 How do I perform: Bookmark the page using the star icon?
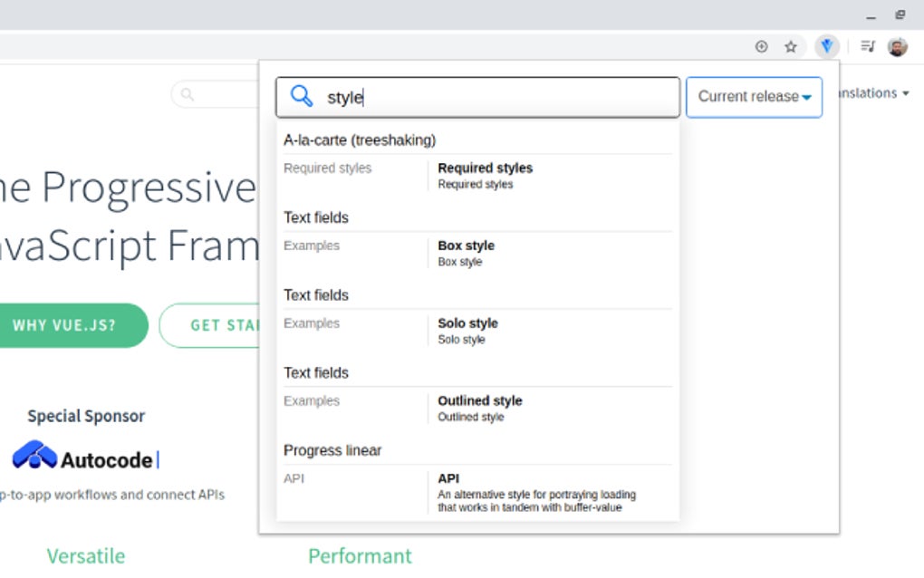791,46
